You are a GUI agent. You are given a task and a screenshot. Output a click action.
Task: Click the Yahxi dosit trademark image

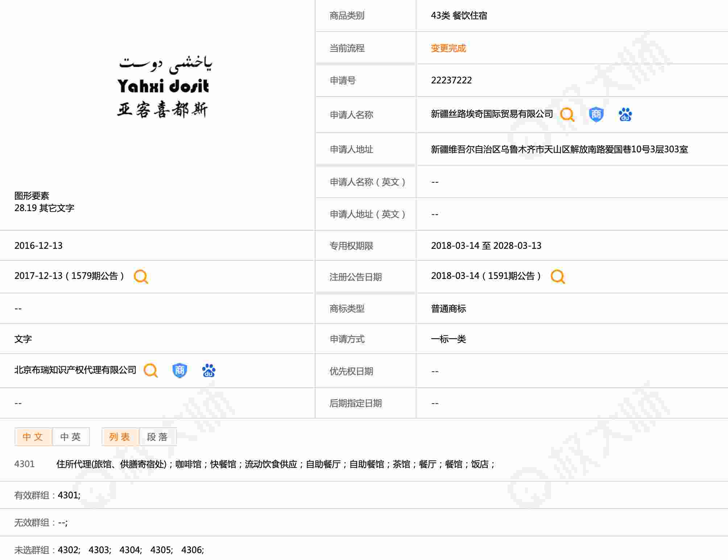(x=164, y=87)
